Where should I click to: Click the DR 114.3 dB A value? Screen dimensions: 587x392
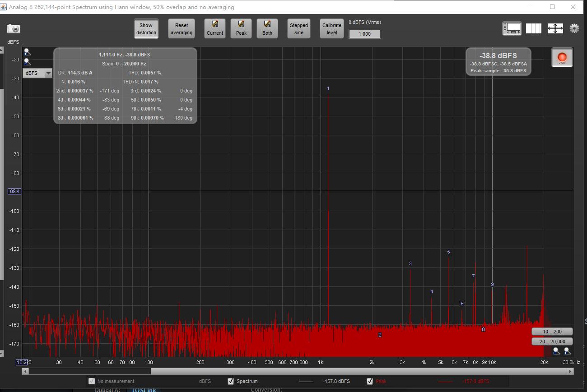tap(80, 73)
